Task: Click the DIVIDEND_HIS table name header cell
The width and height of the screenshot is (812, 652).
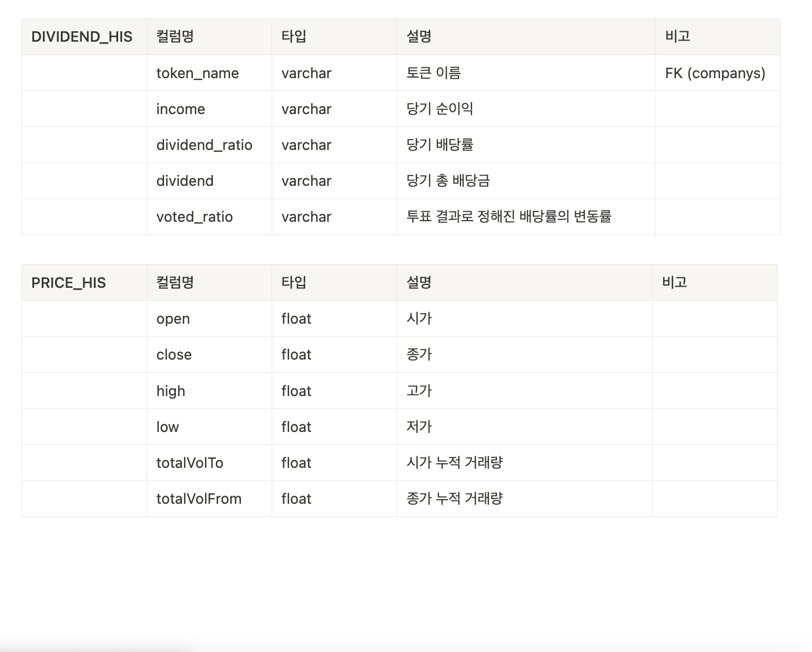Action: [84, 36]
